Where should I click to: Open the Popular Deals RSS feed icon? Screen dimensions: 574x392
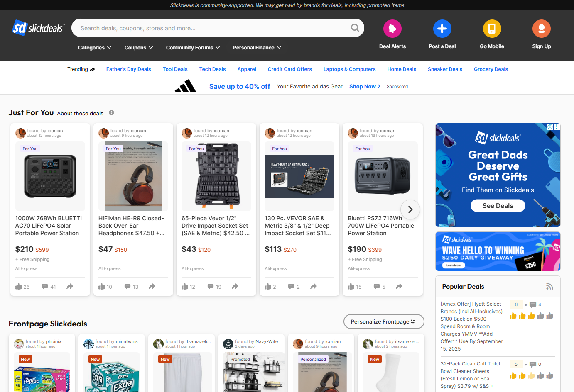(549, 287)
